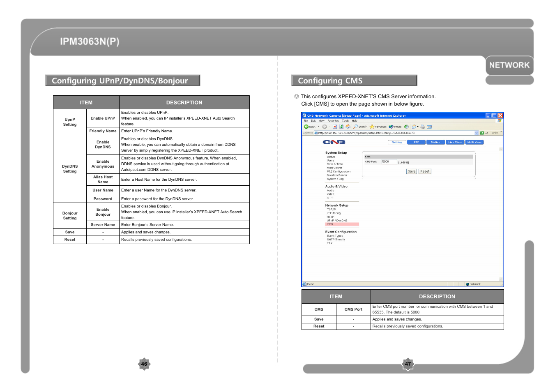The height and width of the screenshot is (392, 555).
Task: Open the Users link in sidebar
Action: [x=330, y=160]
